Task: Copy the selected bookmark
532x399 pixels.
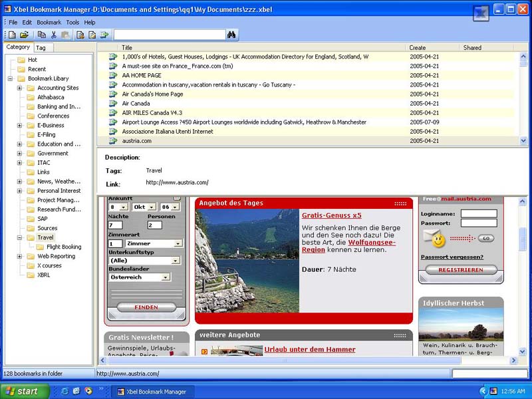Action: [x=42, y=34]
